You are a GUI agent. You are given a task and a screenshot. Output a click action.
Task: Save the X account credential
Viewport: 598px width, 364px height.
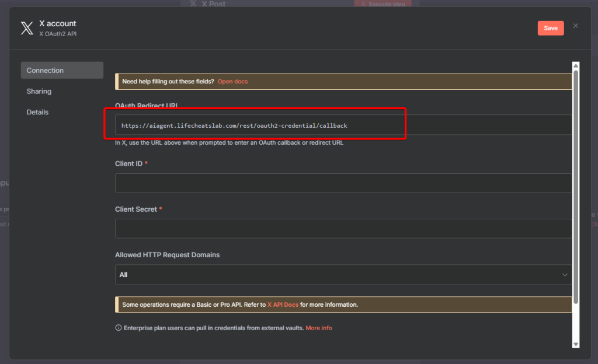pyautogui.click(x=550, y=28)
